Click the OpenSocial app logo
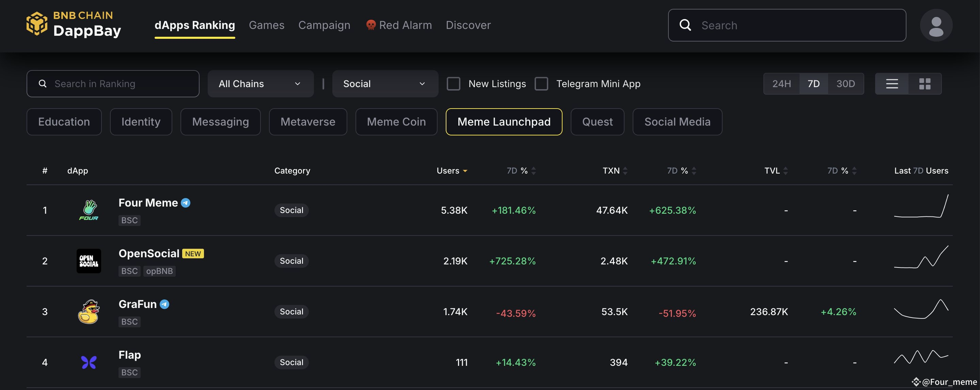Screen dimensions: 980x390 tap(89, 261)
